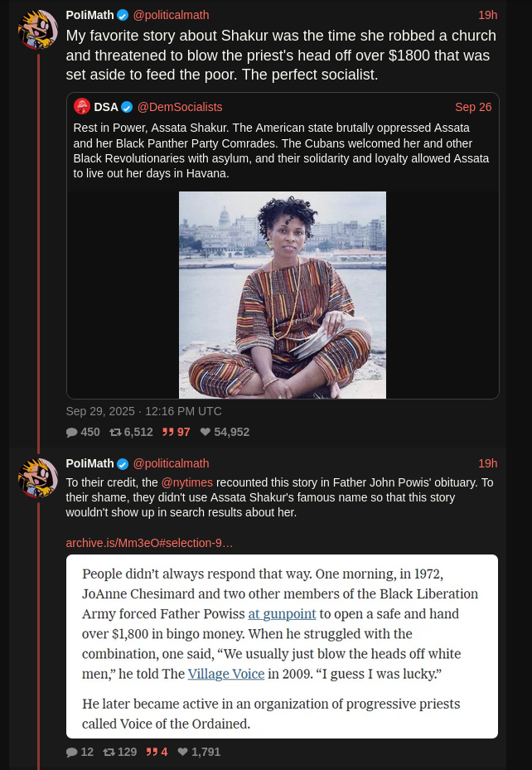Open the Assata Shakur photo
532x770 pixels.
(x=283, y=294)
